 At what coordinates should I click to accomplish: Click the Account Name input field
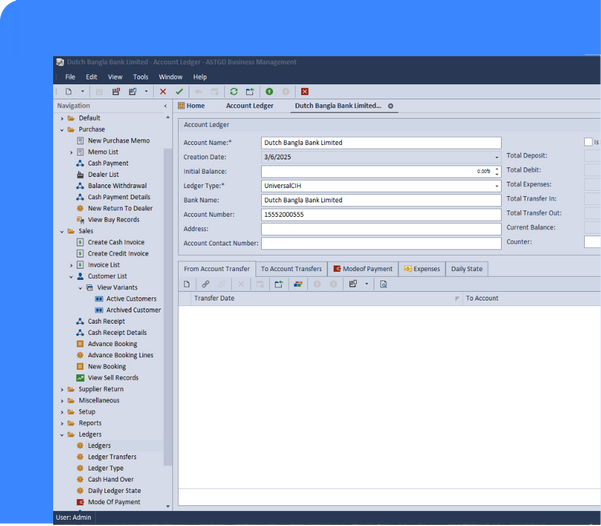point(381,143)
